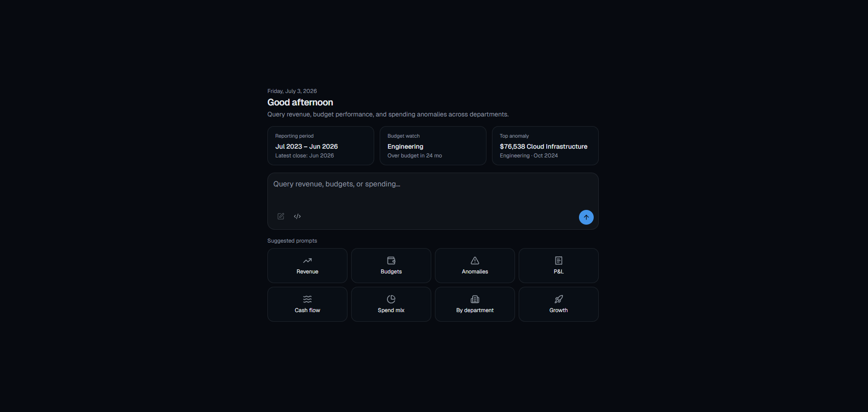Choose the Budgets suggested prompt label
This screenshot has height=412, width=868.
(391, 272)
